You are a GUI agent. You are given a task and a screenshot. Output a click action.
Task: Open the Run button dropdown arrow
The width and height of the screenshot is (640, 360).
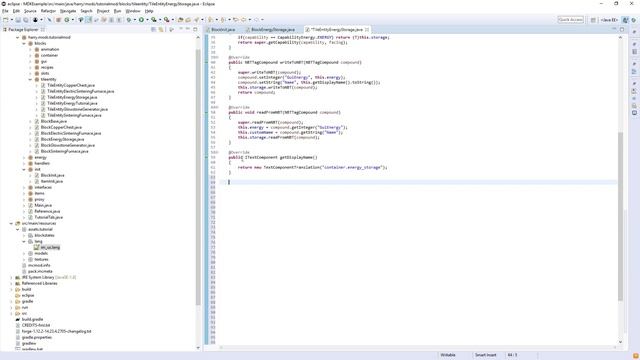[x=147, y=20]
